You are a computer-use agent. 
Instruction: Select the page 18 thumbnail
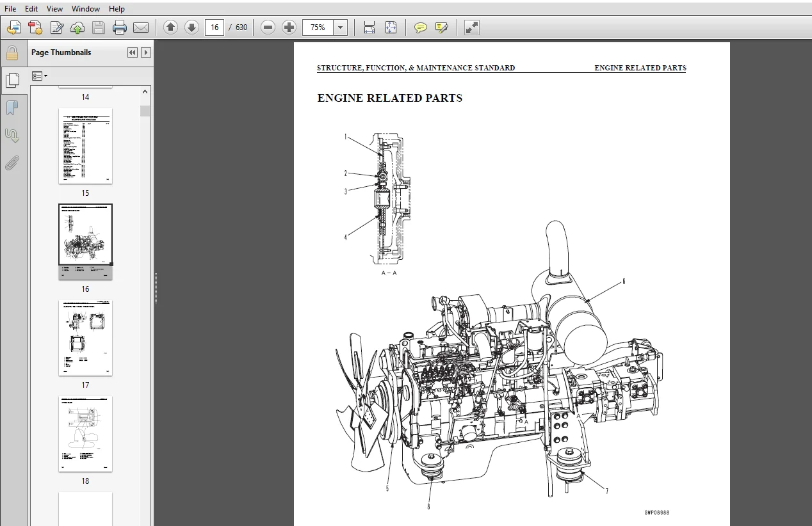click(85, 434)
